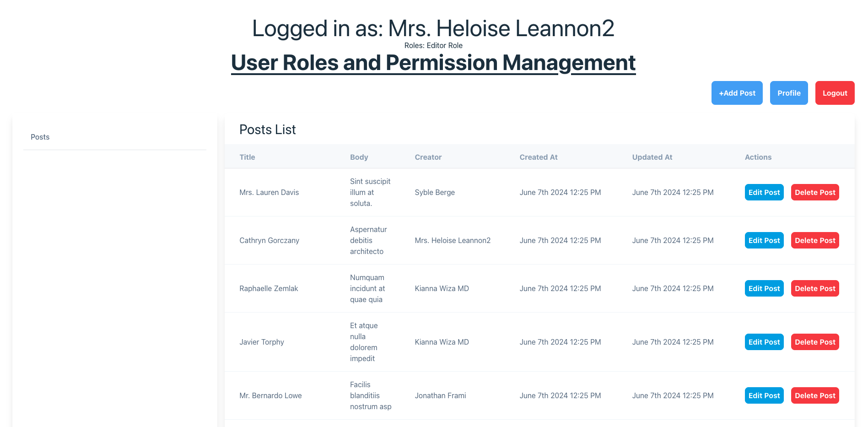Delete the Mr. Bernardo Lowe post
The height and width of the screenshot is (427, 868).
click(x=814, y=395)
